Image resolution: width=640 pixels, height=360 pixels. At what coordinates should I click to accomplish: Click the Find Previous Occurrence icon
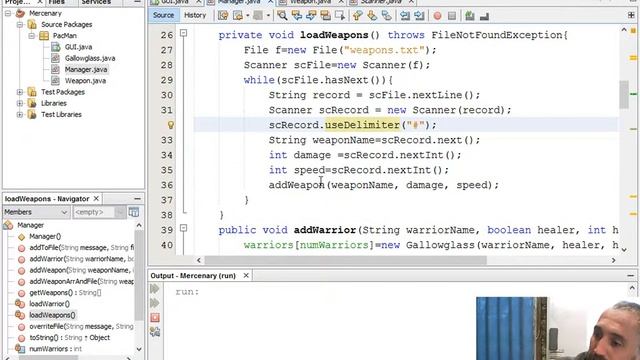coord(297,16)
